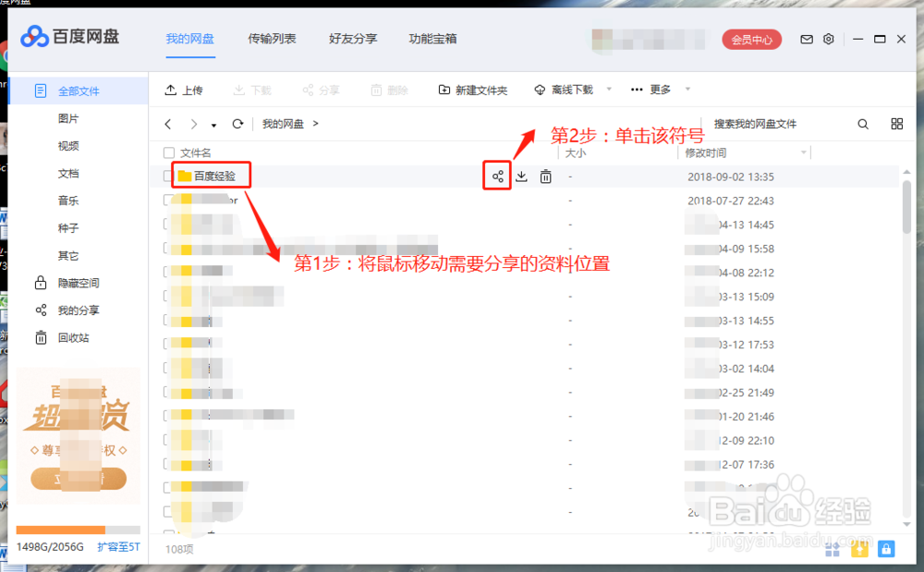Image resolution: width=924 pixels, height=572 pixels.
Task: Click the 扩容至5T link
Action: point(119,547)
